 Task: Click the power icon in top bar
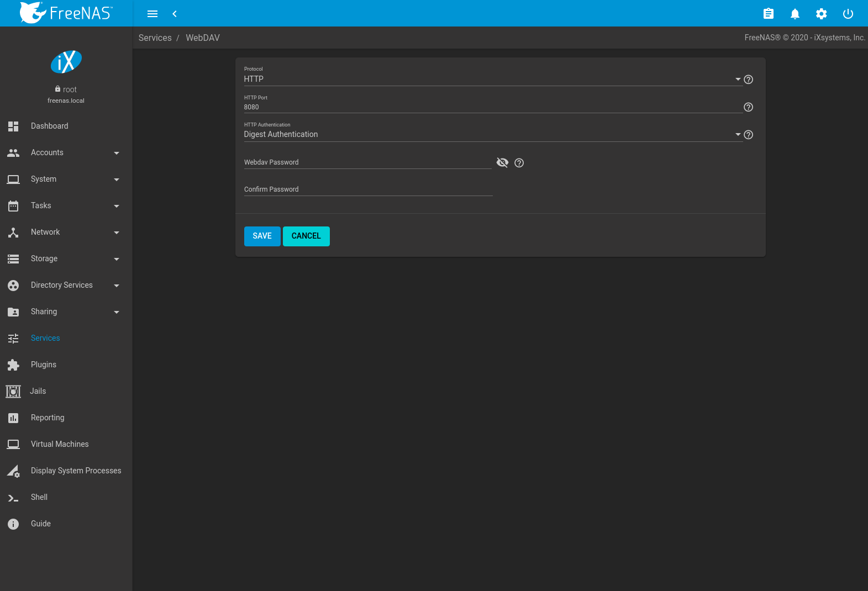[x=848, y=14]
